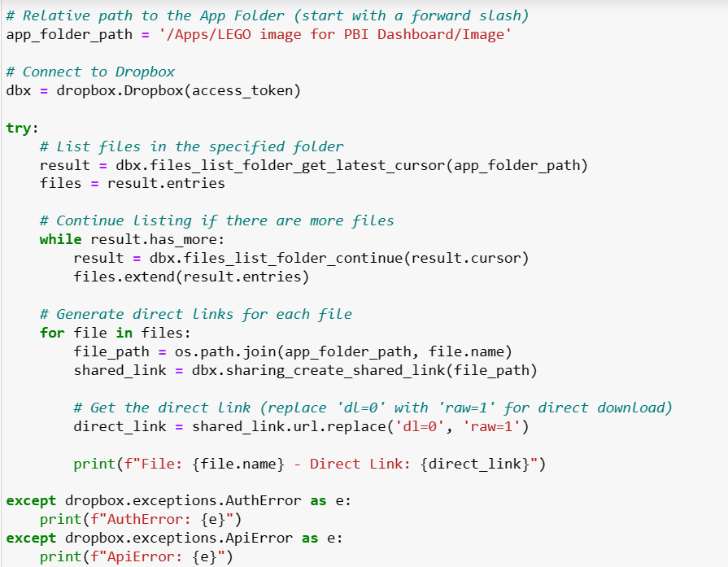Click the while keyword in the loop

tap(60, 239)
